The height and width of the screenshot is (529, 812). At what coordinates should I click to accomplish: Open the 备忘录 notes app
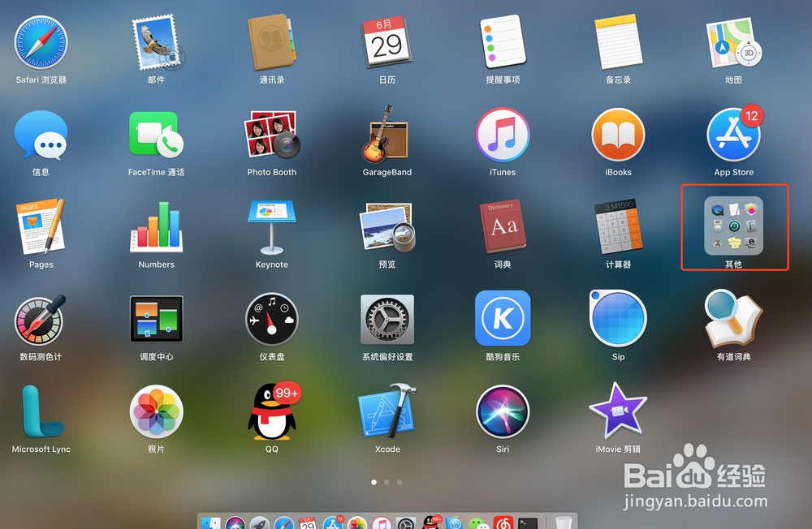tap(618, 42)
